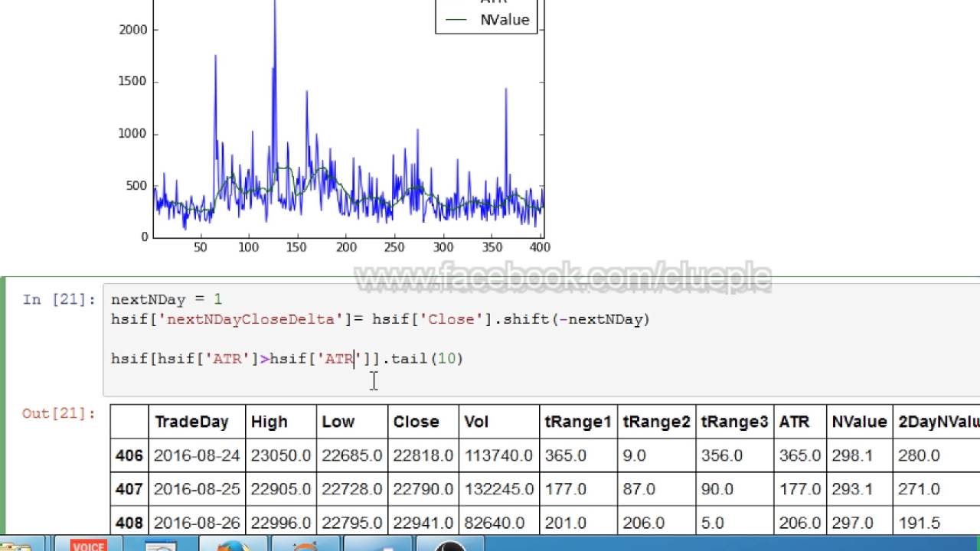980x551 pixels.
Task: Click ATR value 365.0 in row 406
Action: 800,455
